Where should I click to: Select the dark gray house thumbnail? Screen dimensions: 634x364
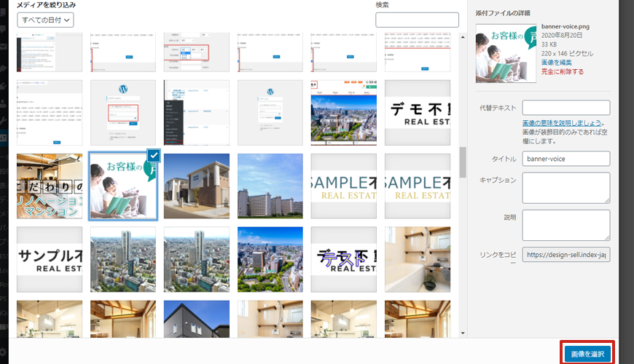click(x=197, y=319)
